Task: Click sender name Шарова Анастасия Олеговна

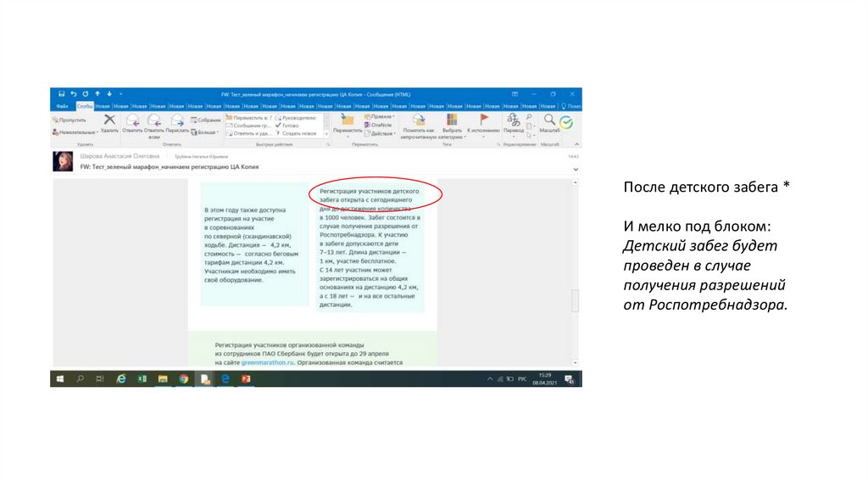Action: (120, 156)
